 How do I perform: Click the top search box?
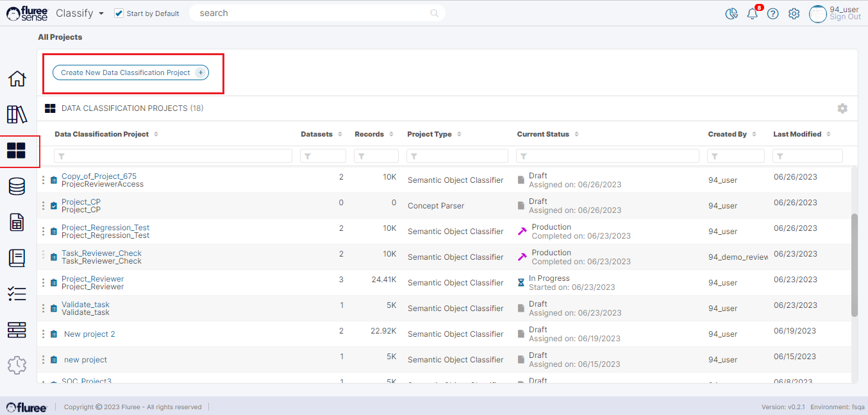314,13
